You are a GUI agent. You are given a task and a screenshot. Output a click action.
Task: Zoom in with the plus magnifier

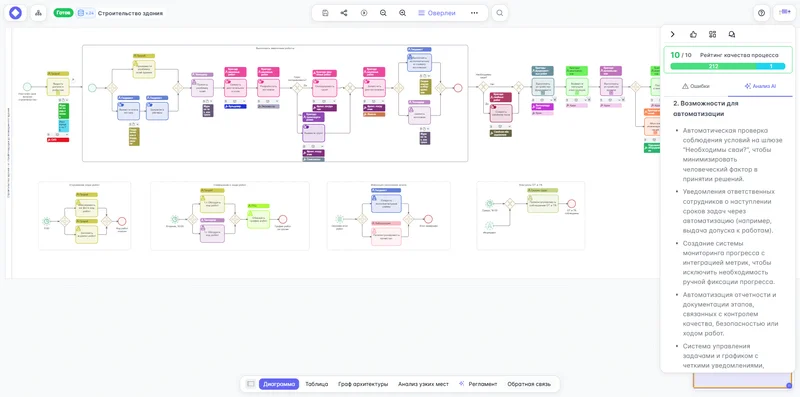[403, 13]
